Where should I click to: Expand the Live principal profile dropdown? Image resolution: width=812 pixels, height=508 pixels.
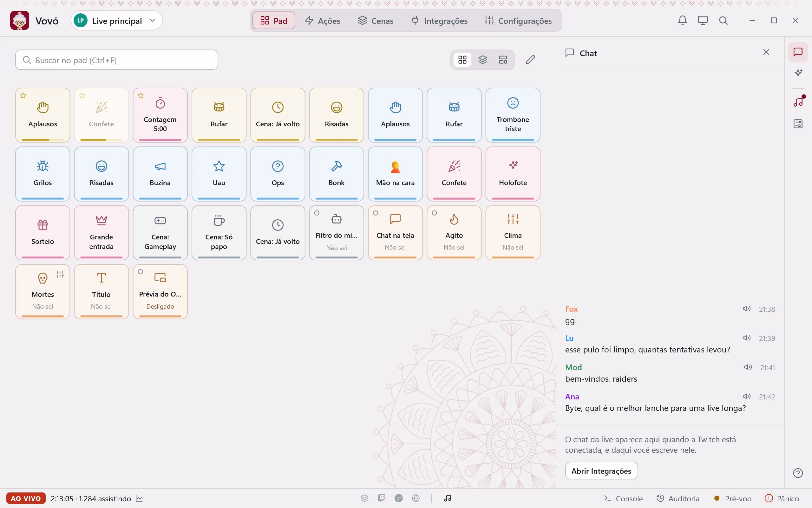click(117, 21)
